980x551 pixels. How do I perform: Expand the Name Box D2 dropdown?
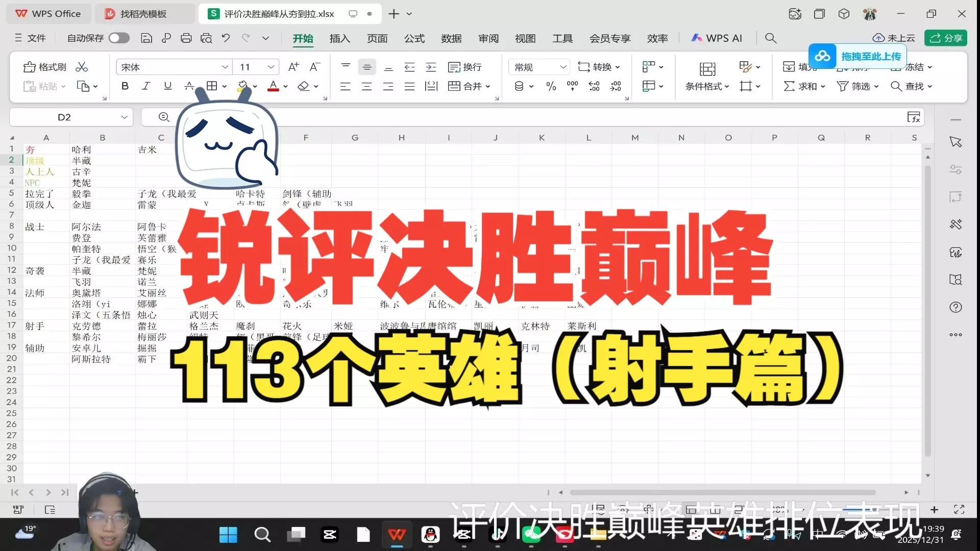click(x=124, y=117)
